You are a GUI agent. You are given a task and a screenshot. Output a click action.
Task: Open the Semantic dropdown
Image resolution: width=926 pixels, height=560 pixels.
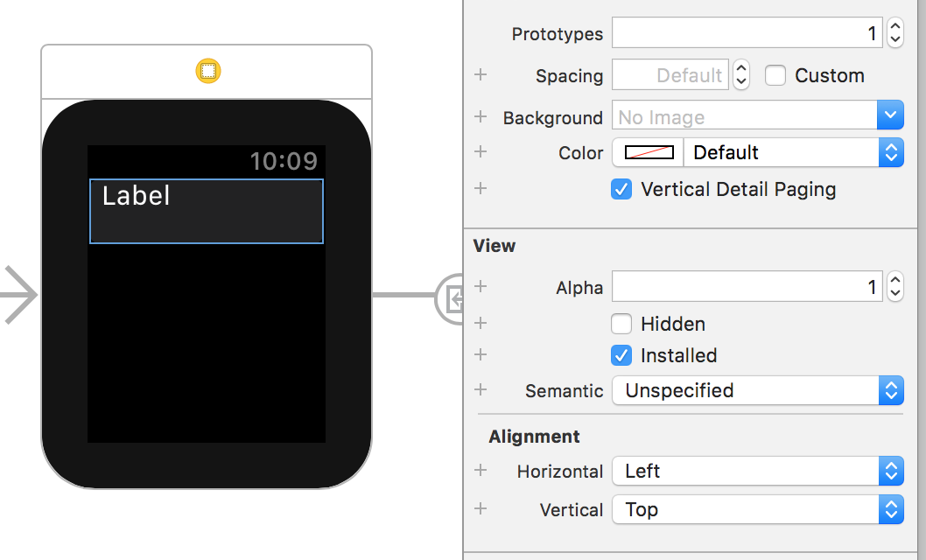pos(890,390)
